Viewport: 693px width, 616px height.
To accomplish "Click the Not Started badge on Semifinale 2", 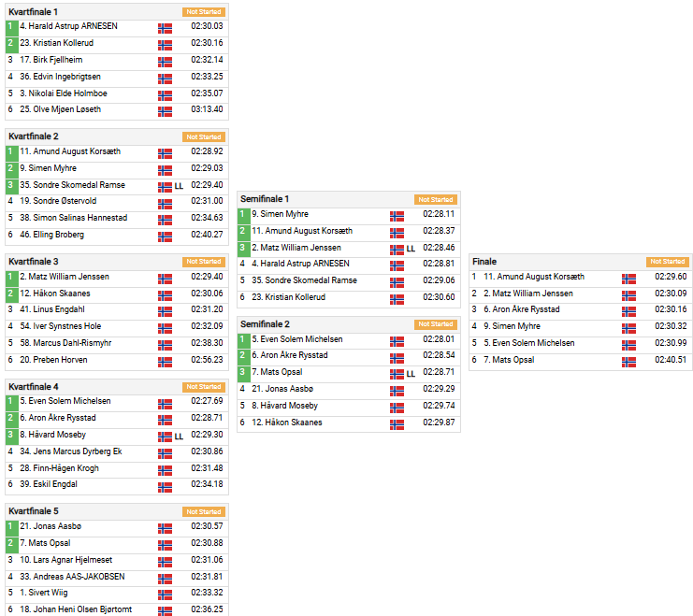I will 435,324.
